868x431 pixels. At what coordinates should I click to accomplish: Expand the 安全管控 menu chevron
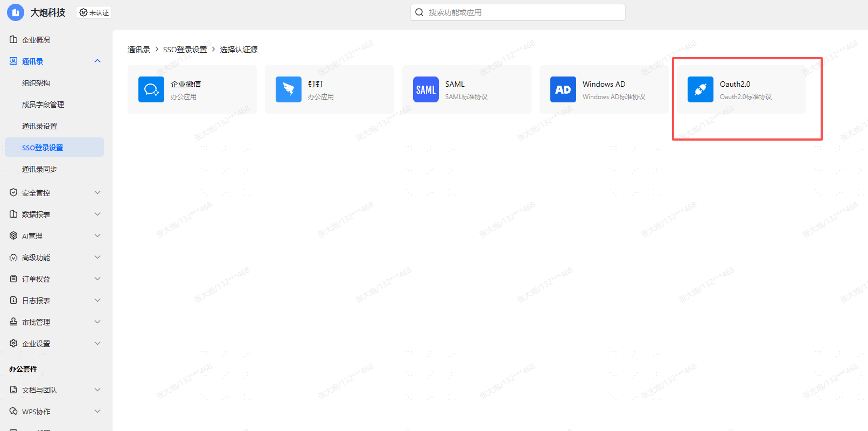point(97,192)
